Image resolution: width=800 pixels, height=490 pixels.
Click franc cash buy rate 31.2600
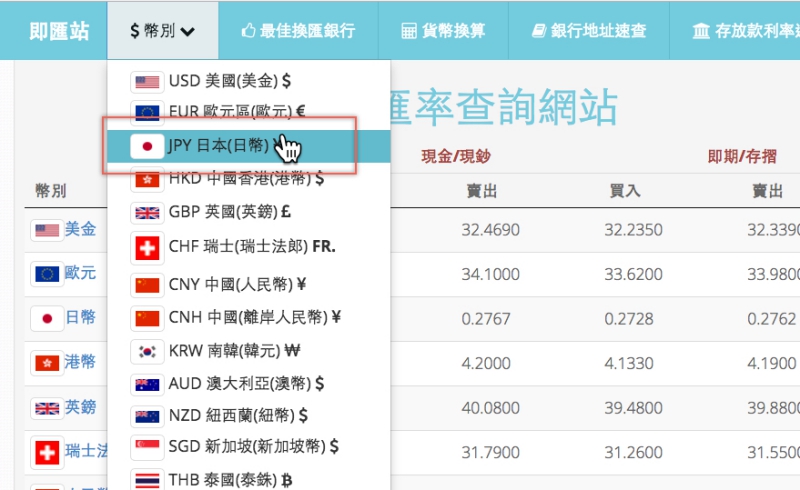pyautogui.click(x=633, y=452)
